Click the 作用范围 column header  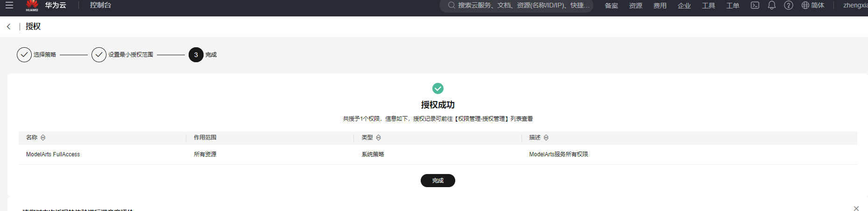(205, 138)
